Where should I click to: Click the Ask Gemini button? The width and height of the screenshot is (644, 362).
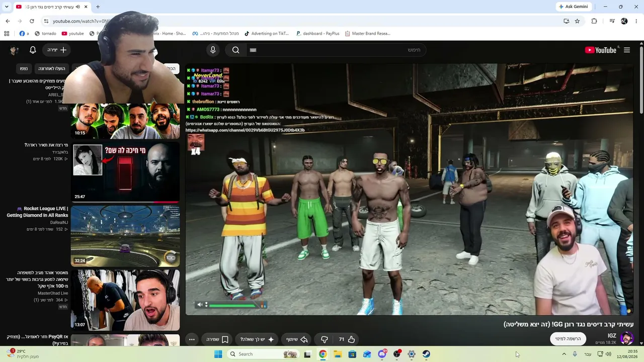click(x=573, y=7)
